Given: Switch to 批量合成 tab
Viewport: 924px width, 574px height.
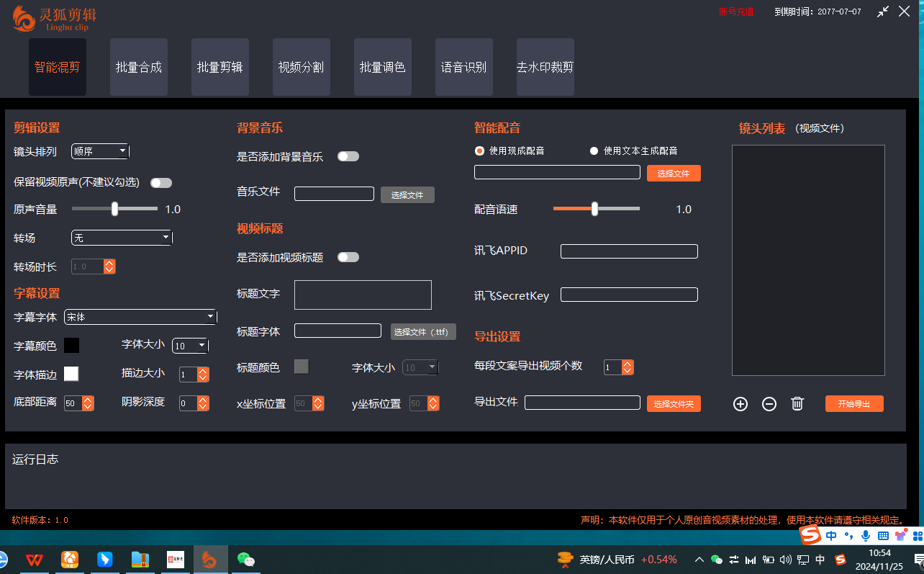Looking at the screenshot, I should 139,67.
